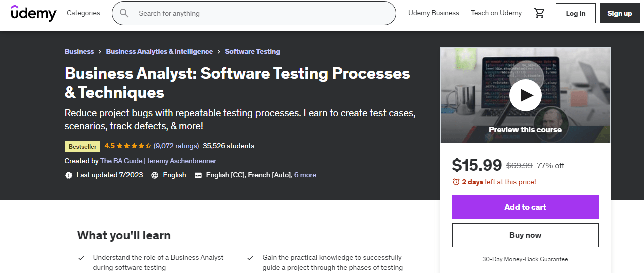The width and height of the screenshot is (644, 273).
Task: Click the star rating icons
Action: click(x=134, y=146)
